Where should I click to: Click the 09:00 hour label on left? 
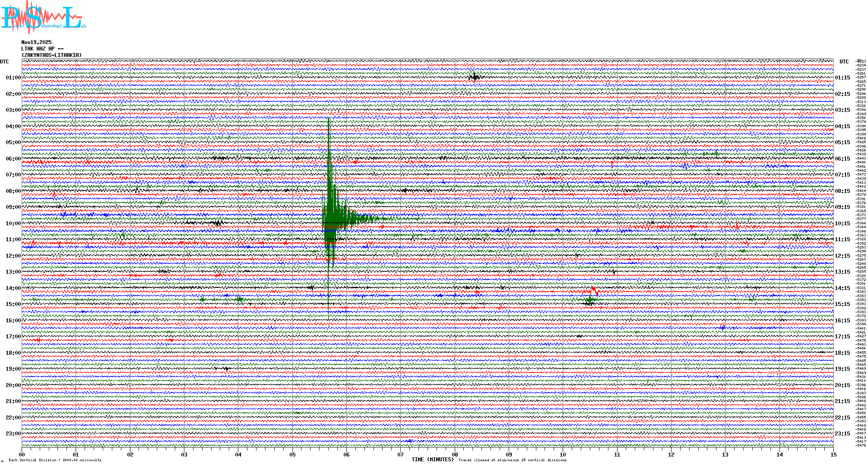tap(13, 207)
